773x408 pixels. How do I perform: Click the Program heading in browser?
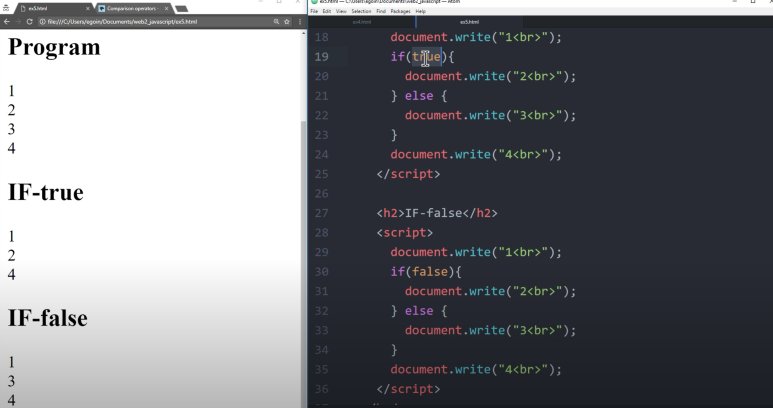[x=54, y=48]
